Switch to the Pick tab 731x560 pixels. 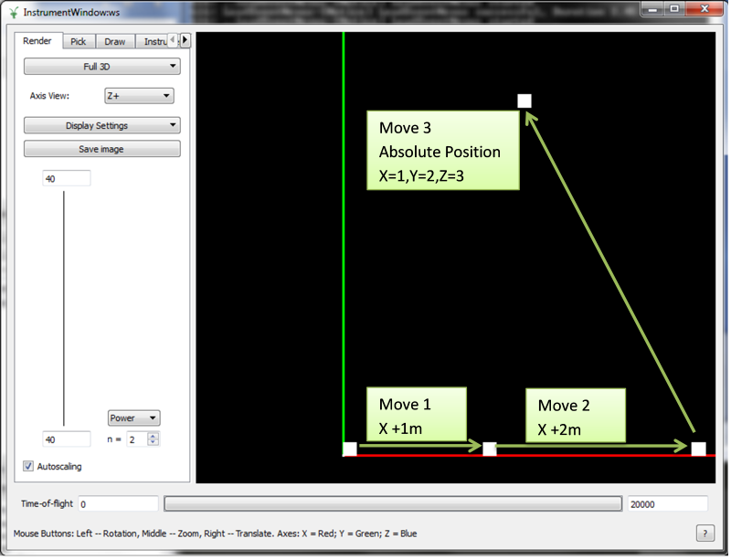pos(79,41)
